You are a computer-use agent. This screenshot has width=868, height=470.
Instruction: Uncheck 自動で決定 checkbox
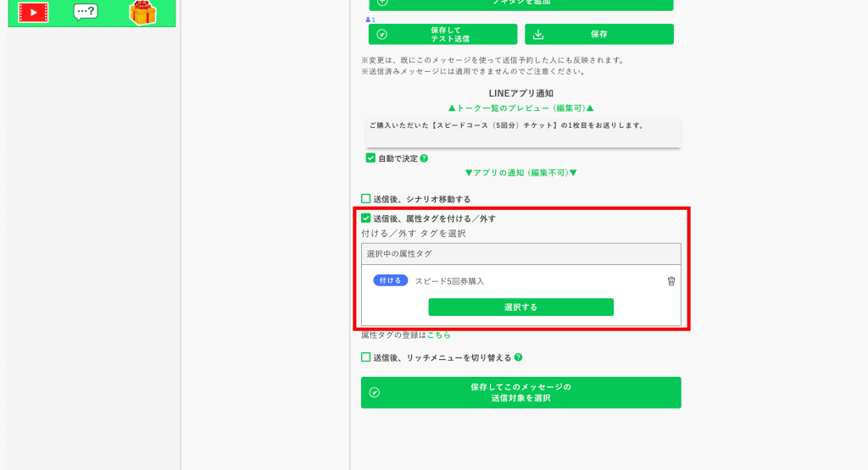(370, 158)
